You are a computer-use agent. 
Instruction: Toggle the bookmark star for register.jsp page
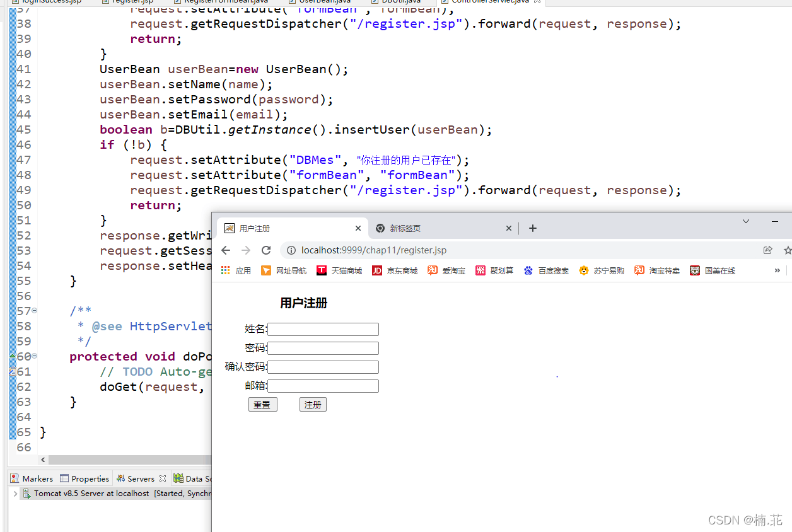tap(787, 250)
